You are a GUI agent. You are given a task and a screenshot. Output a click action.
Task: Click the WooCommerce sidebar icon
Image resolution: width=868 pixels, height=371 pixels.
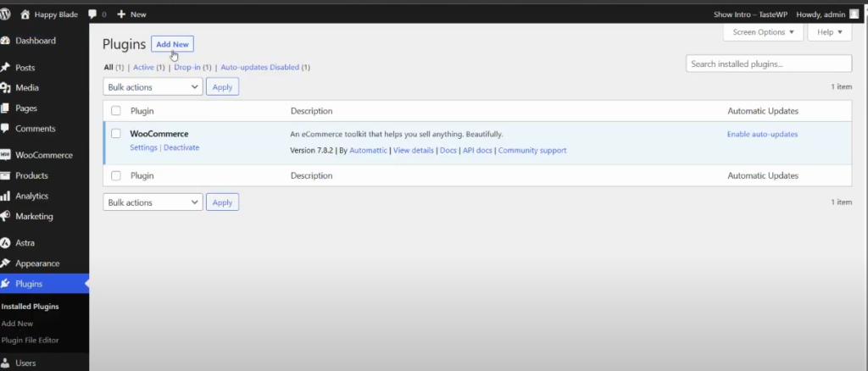[x=6, y=156]
